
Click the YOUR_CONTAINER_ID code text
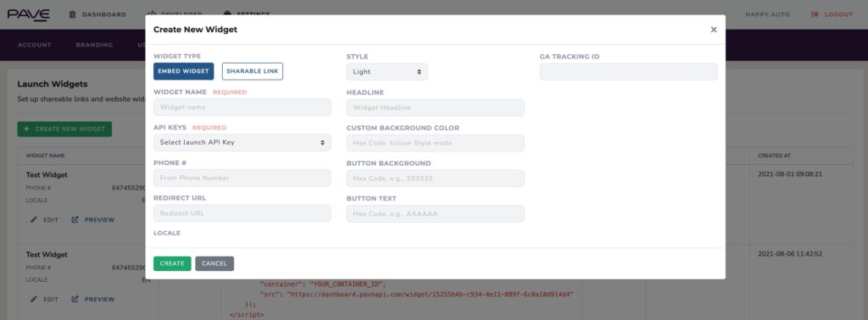coord(347,284)
